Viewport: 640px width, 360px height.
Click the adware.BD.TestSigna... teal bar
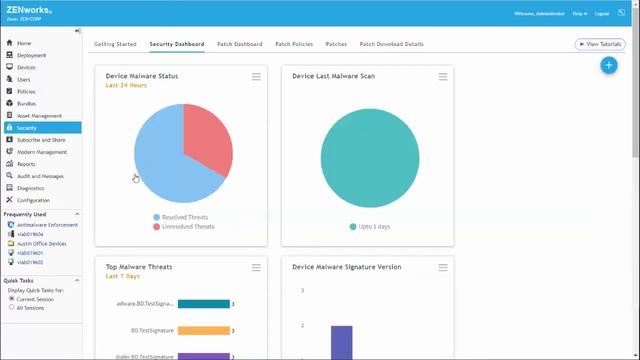(x=204, y=304)
